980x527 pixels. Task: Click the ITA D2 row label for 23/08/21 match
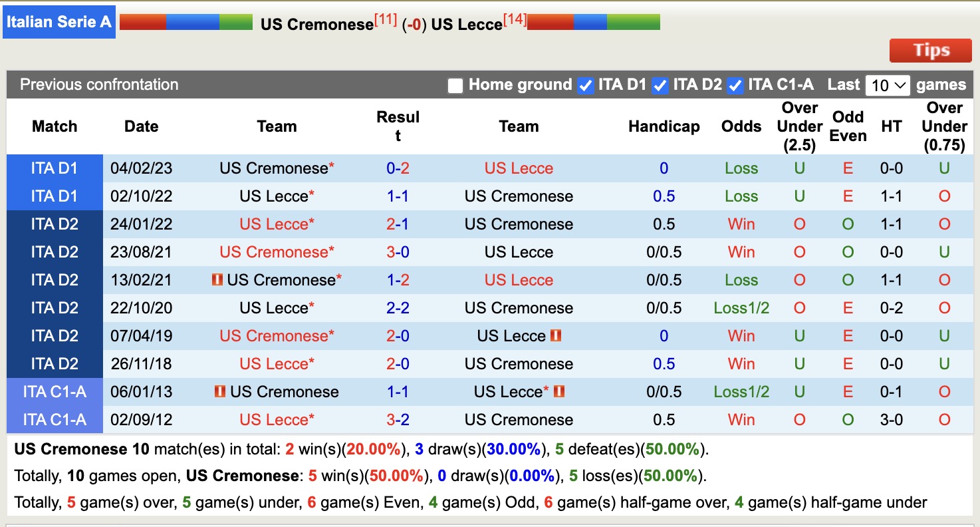55,252
